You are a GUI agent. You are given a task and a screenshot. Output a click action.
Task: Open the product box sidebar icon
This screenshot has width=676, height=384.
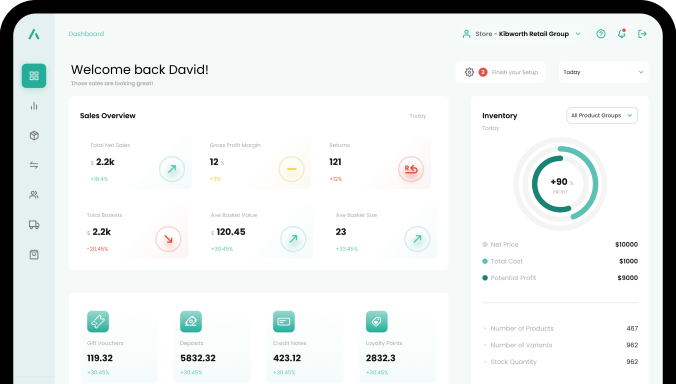34,135
